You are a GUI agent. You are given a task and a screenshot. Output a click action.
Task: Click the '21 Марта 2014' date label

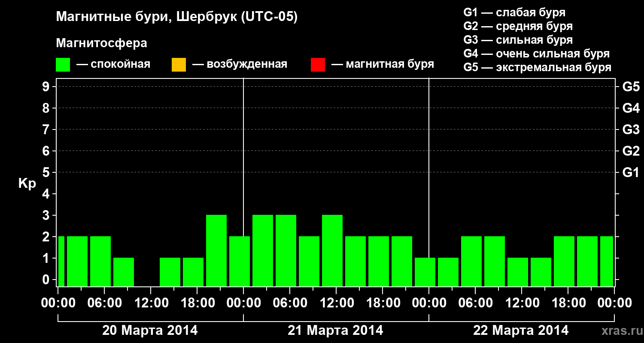pyautogui.click(x=335, y=331)
